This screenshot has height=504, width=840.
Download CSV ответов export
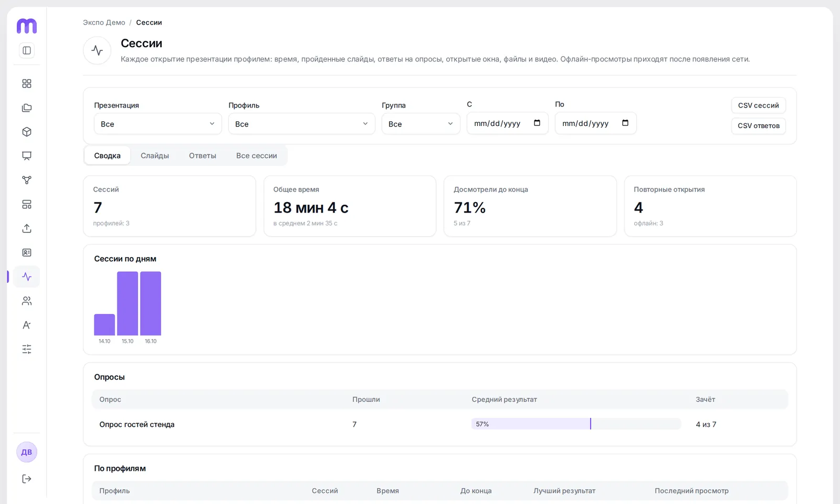759,126
